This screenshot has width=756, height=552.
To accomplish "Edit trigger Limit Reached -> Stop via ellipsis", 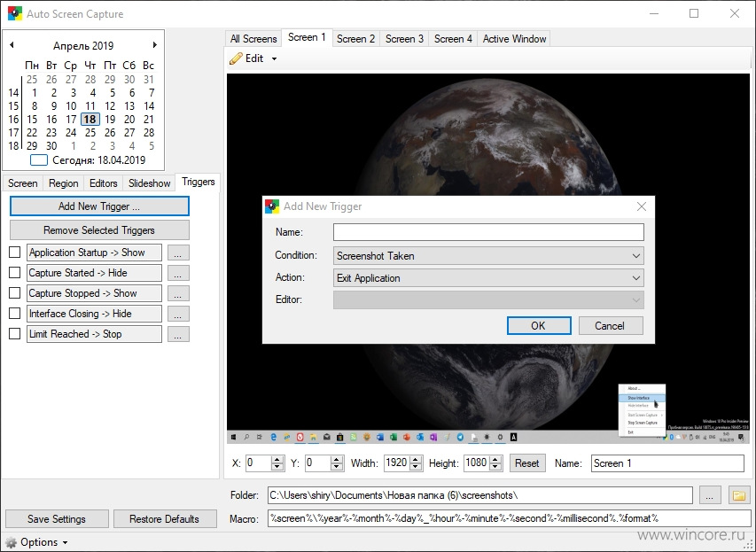I will pos(178,334).
